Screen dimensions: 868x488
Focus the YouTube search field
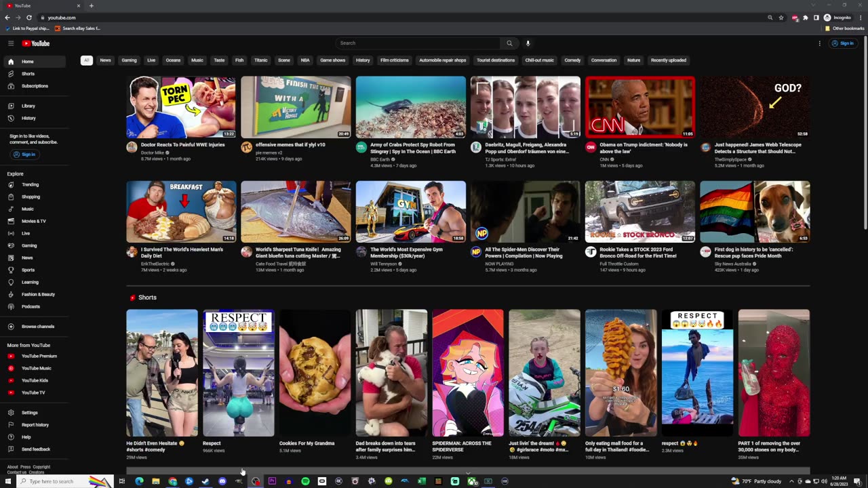[x=417, y=43]
